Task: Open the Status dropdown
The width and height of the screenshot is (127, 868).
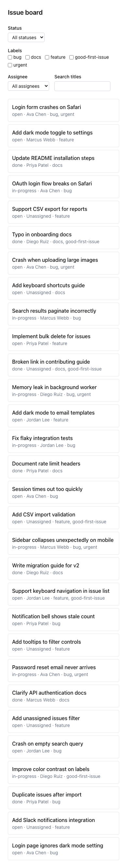Action: tap(26, 38)
